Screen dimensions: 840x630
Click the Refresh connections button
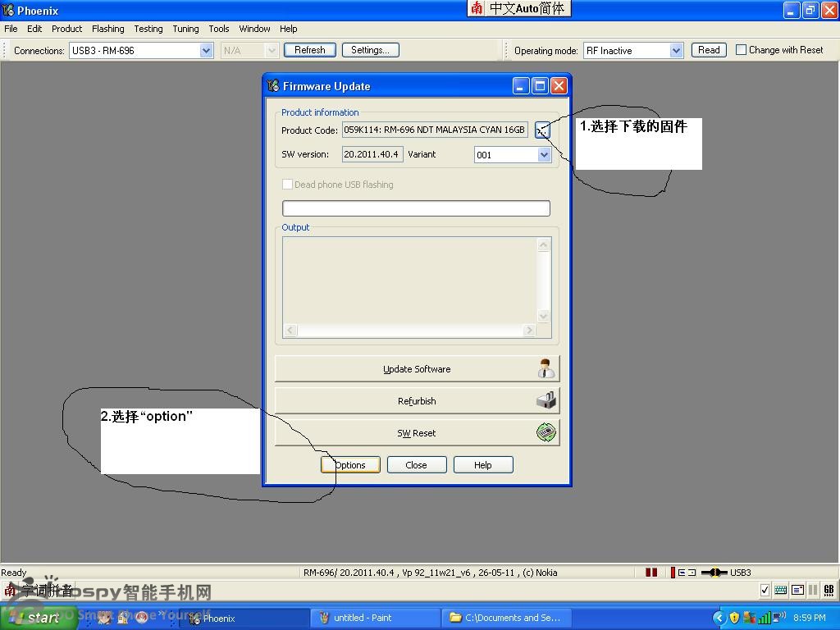point(309,50)
